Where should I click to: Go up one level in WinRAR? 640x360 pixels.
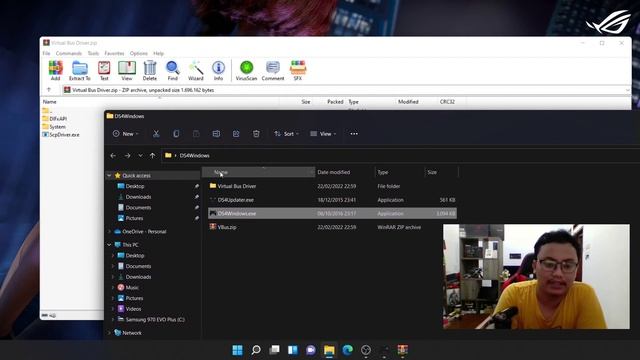coord(49,90)
